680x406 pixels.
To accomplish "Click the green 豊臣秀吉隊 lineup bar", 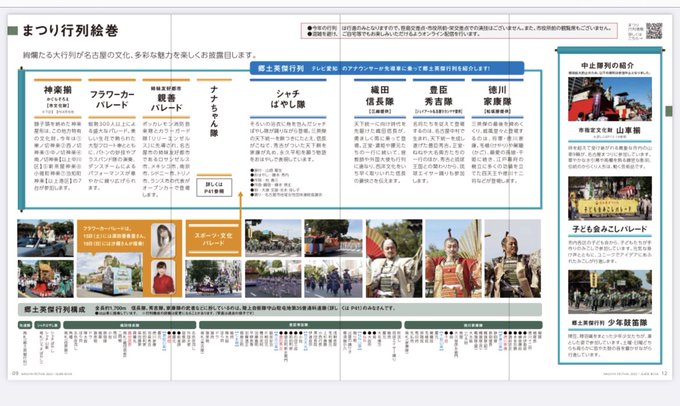I will click(300, 325).
